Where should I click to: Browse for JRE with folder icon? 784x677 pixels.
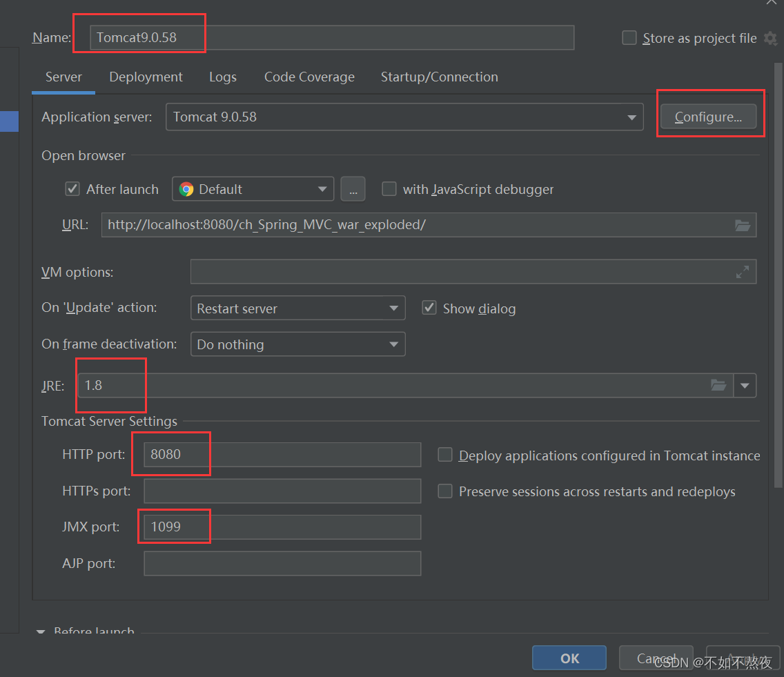pos(718,385)
